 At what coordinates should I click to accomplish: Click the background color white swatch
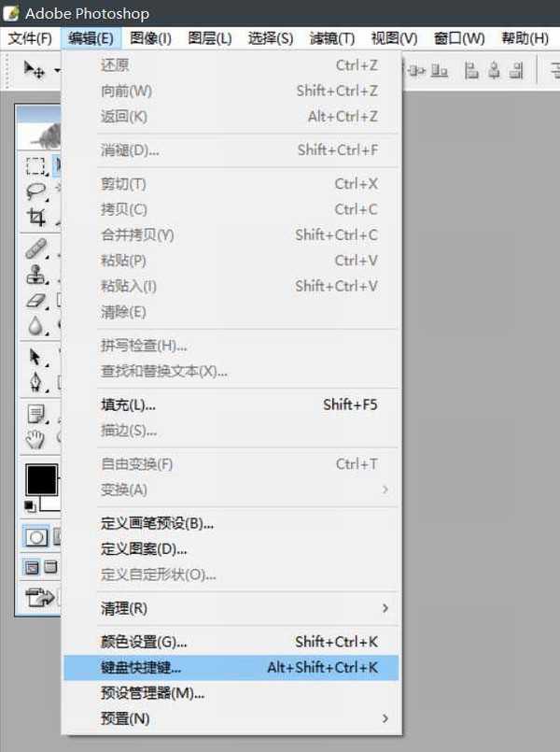[x=50, y=504]
